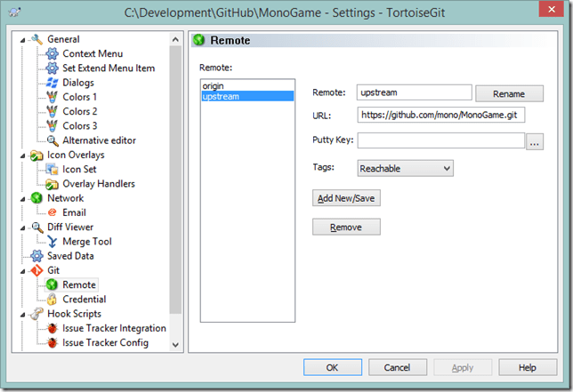Click the Add New/Save button

tap(346, 198)
